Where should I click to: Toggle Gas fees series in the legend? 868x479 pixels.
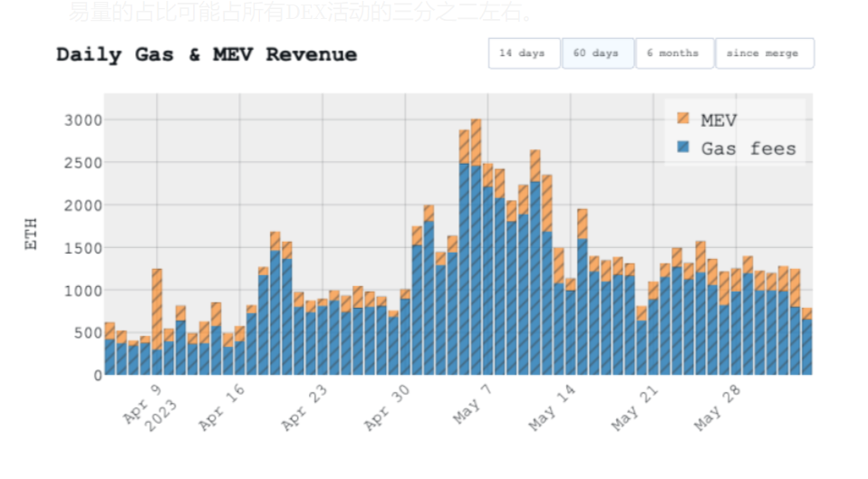(x=737, y=148)
